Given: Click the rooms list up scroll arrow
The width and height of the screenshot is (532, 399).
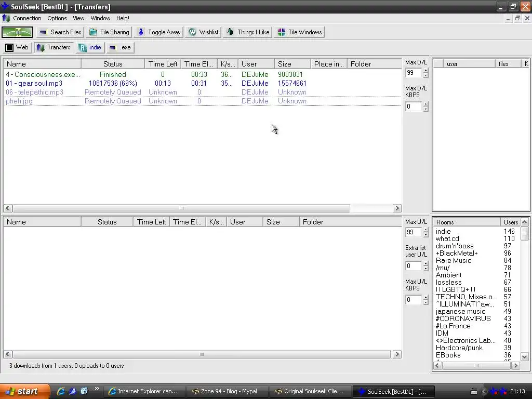Looking at the screenshot, I should tap(525, 222).
